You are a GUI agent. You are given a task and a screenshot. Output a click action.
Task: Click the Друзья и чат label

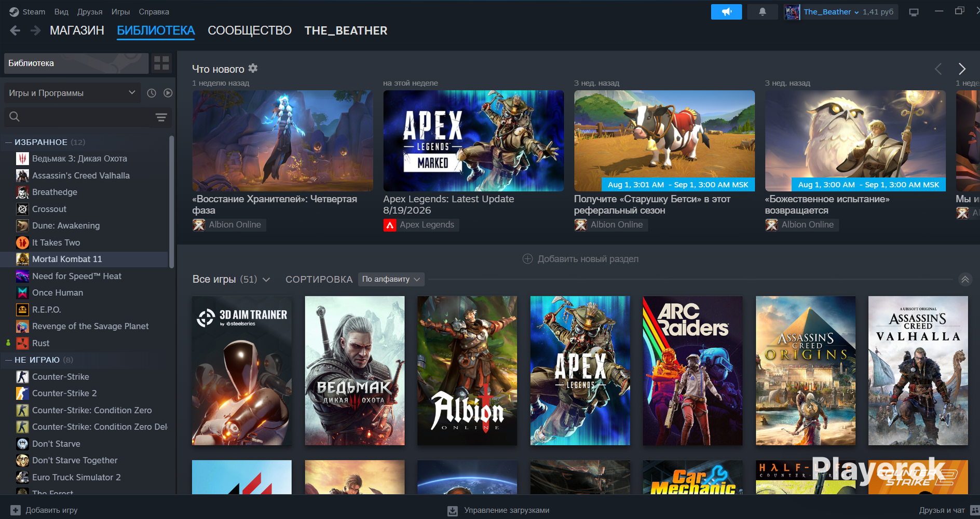pos(942,510)
